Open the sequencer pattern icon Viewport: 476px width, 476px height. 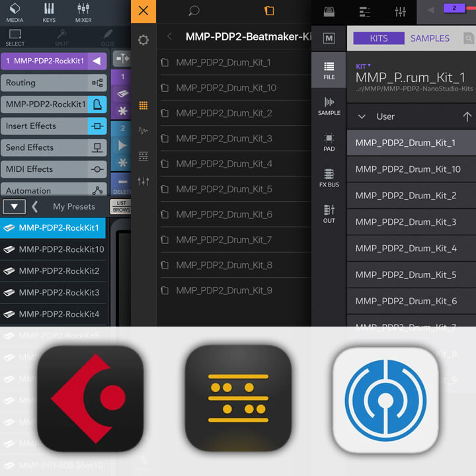coord(143,156)
